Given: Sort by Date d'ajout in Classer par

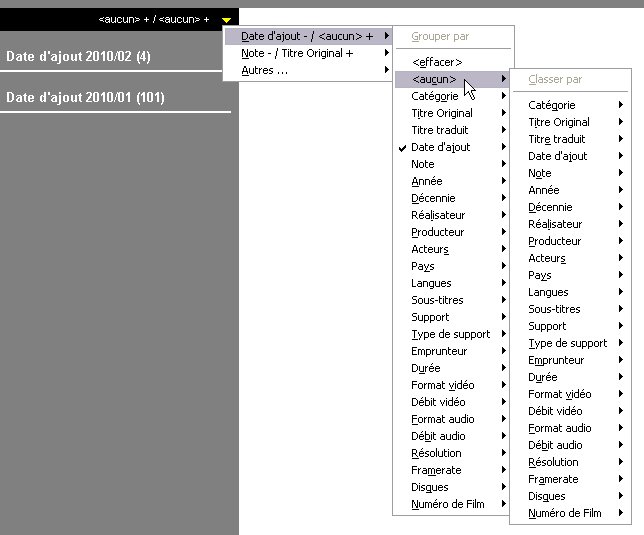Looking at the screenshot, I should 570,156.
